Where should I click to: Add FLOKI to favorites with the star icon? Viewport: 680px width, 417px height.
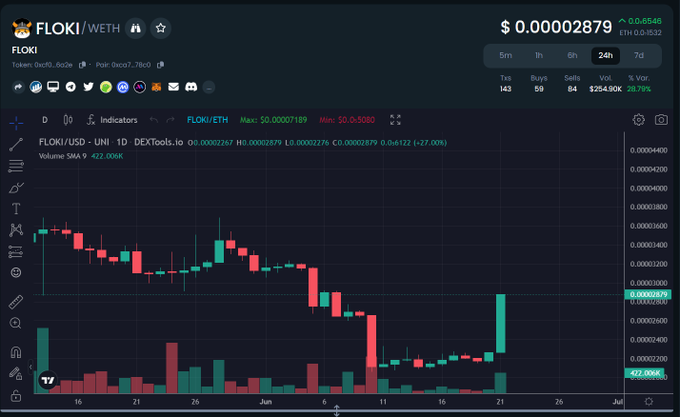[x=160, y=28]
